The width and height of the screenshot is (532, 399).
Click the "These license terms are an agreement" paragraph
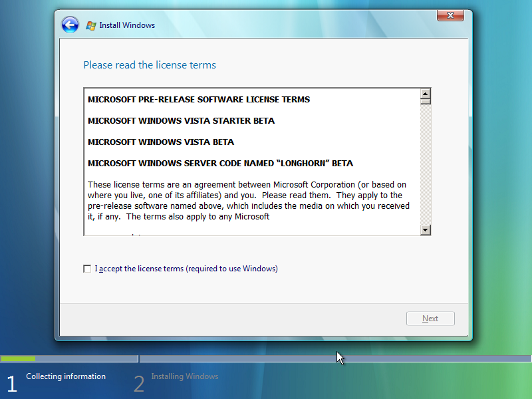[249, 201]
